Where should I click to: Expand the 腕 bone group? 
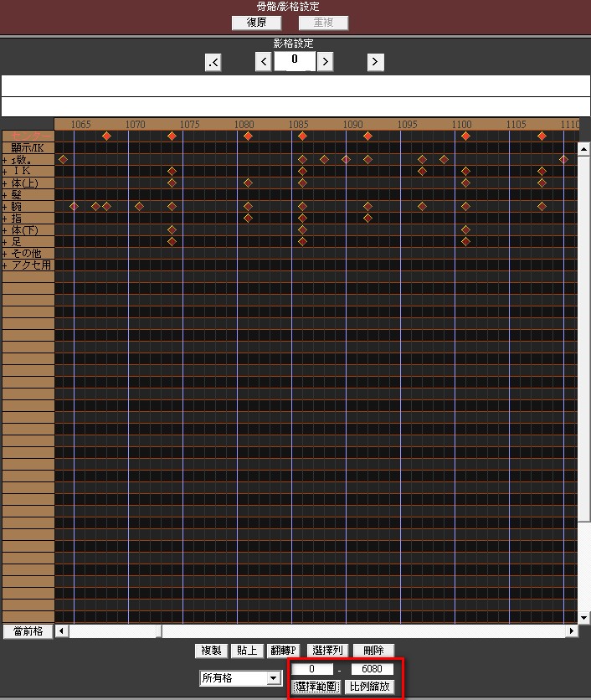tap(4, 207)
